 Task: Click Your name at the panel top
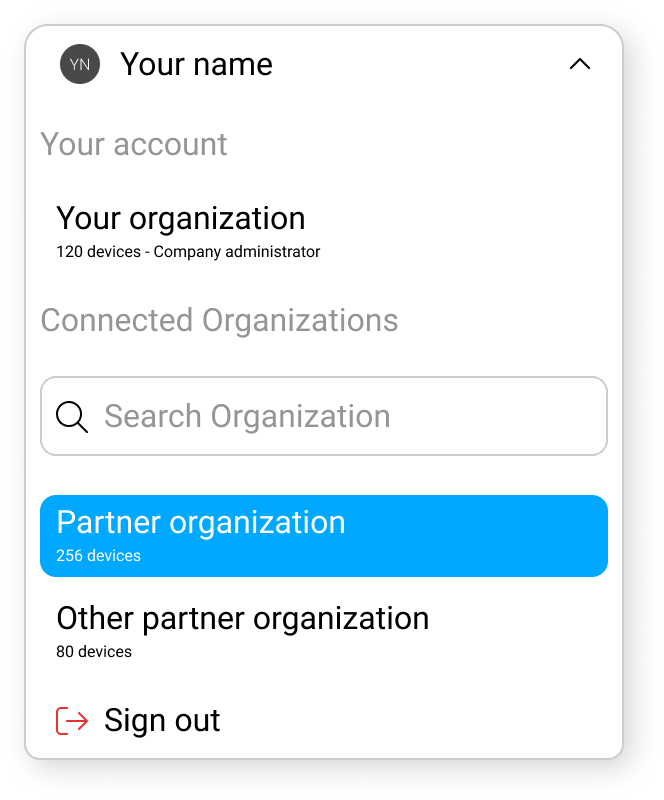(x=196, y=63)
